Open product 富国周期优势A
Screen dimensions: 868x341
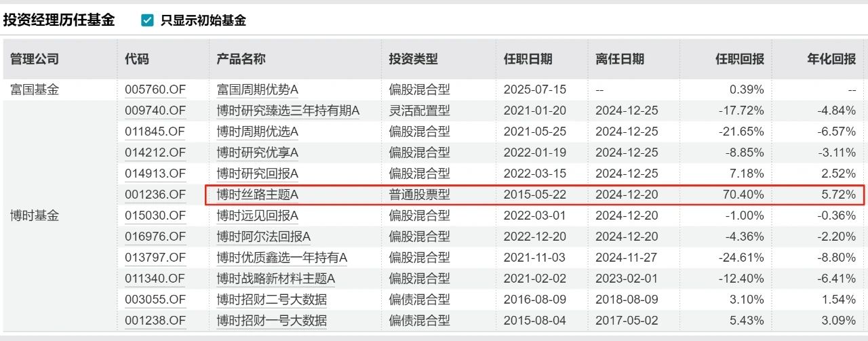(258, 89)
